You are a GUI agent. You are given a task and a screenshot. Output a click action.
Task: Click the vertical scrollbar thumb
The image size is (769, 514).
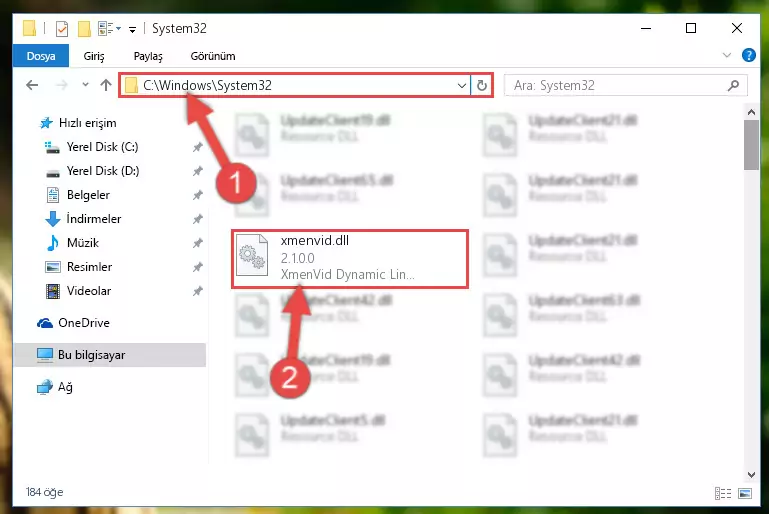tap(751, 145)
